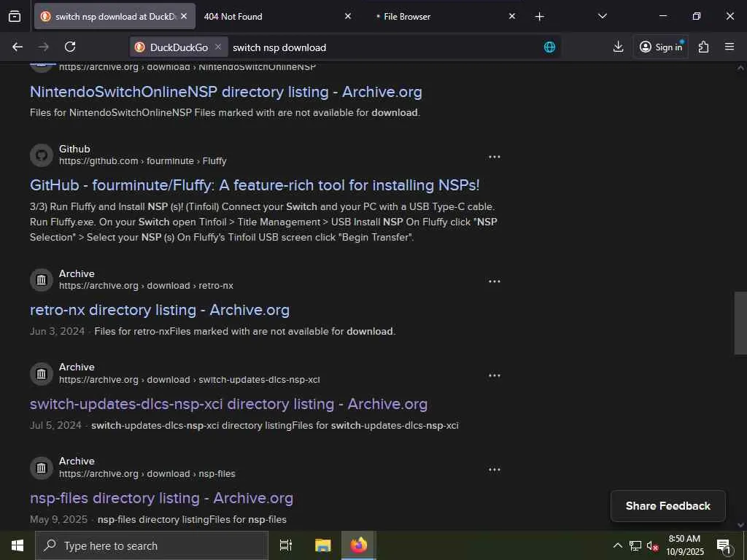This screenshot has height=560, width=747.
Task: Close the File Browser tab
Action: [511, 16]
